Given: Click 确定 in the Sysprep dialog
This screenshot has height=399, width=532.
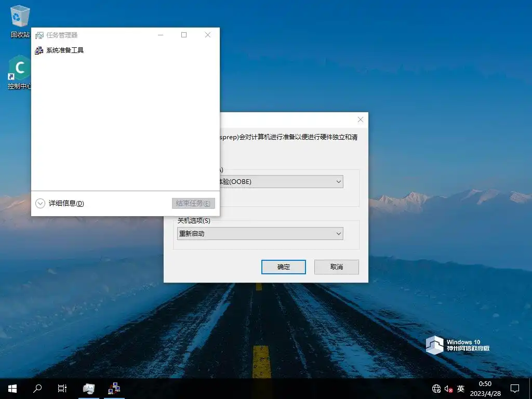Looking at the screenshot, I should tap(283, 267).
